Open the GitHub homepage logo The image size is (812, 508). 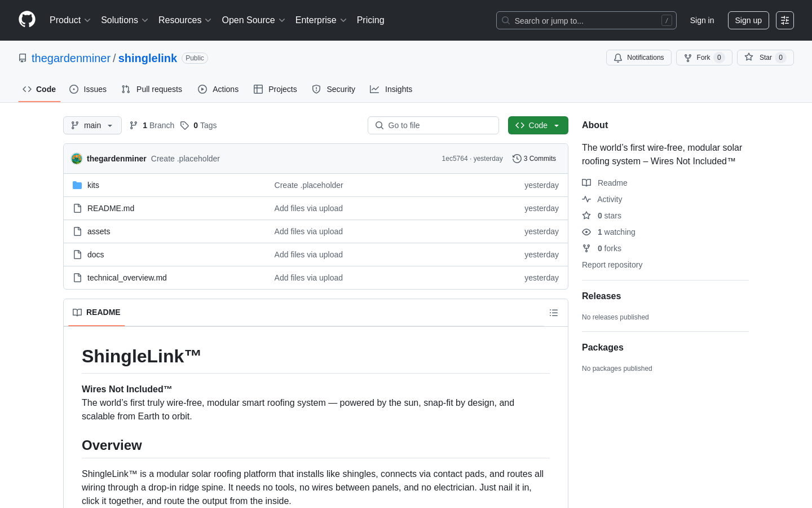(x=27, y=20)
